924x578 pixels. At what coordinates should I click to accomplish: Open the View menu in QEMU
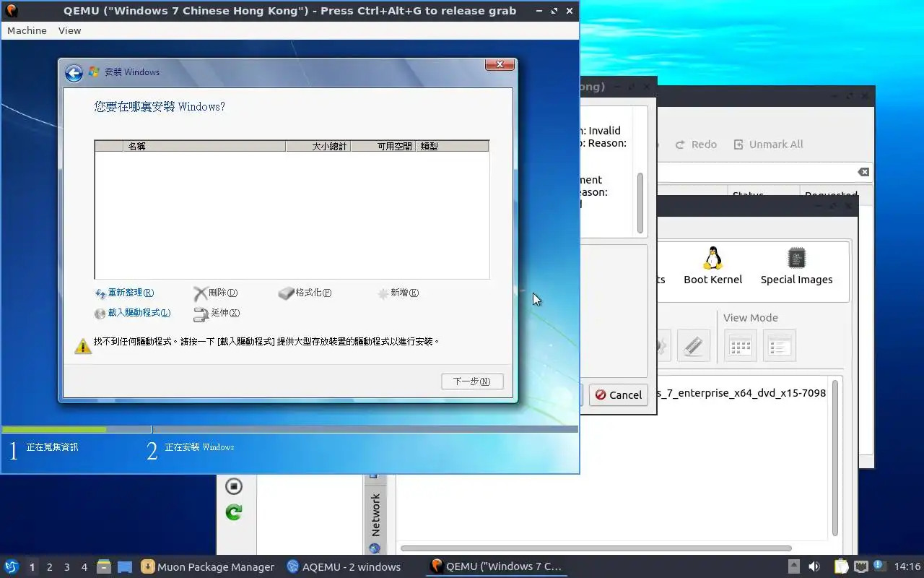pyautogui.click(x=69, y=30)
